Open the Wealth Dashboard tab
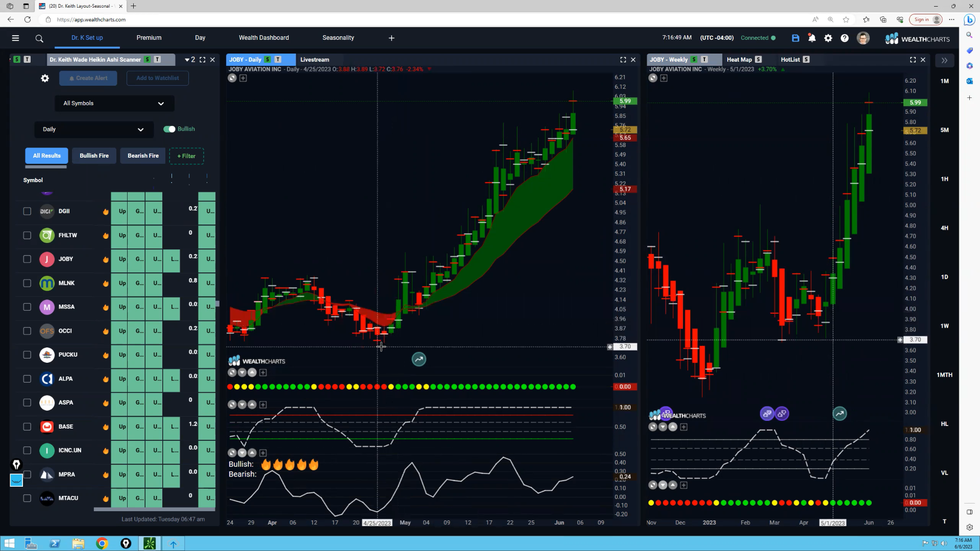 pos(264,38)
